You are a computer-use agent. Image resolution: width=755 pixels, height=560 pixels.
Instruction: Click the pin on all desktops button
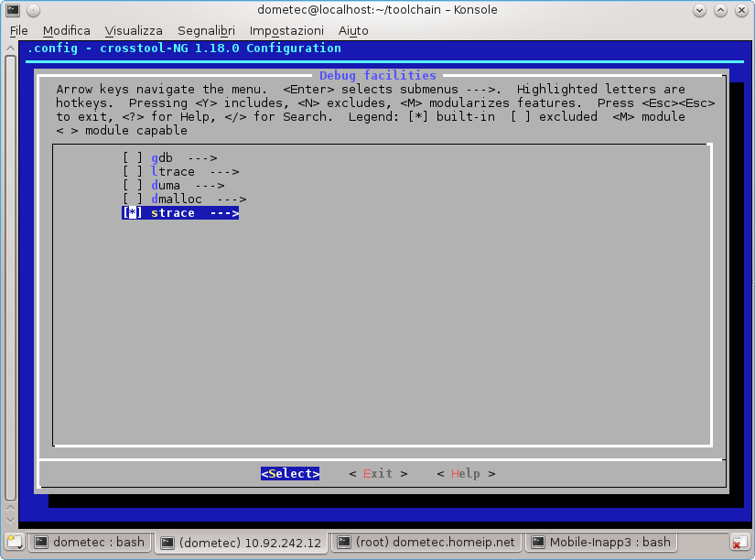[32, 9]
